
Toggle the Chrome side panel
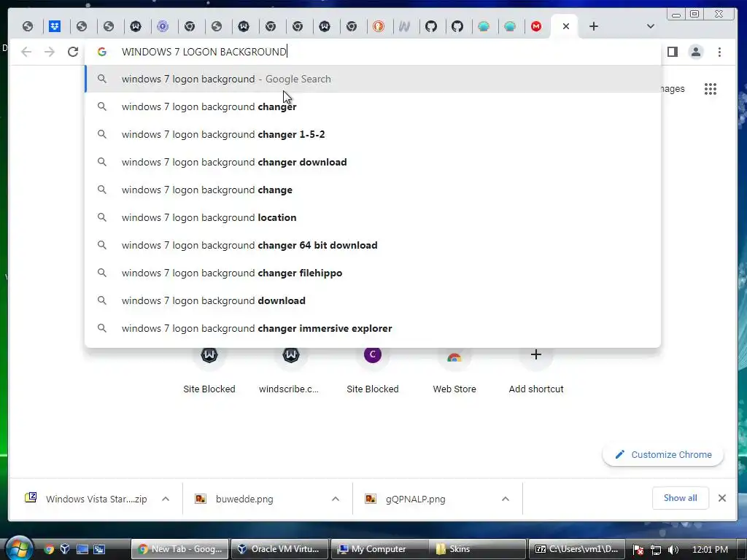tap(672, 52)
